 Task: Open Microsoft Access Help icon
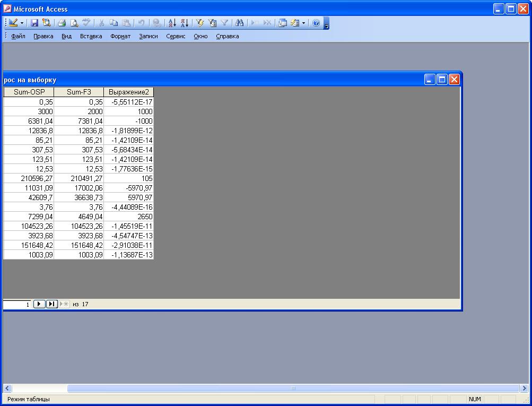316,23
